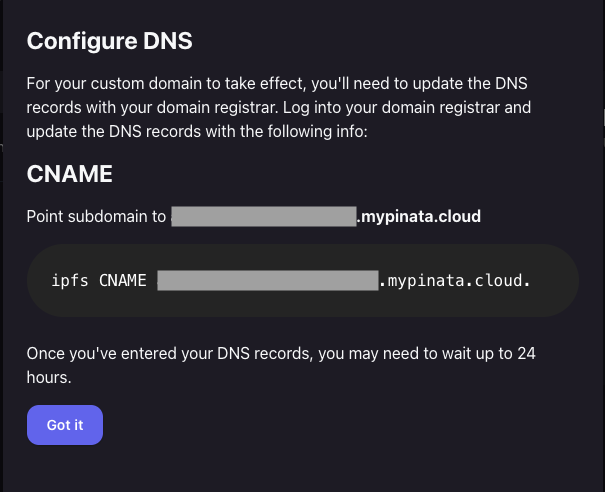Click the word 'hours.' below the notice

48,379
